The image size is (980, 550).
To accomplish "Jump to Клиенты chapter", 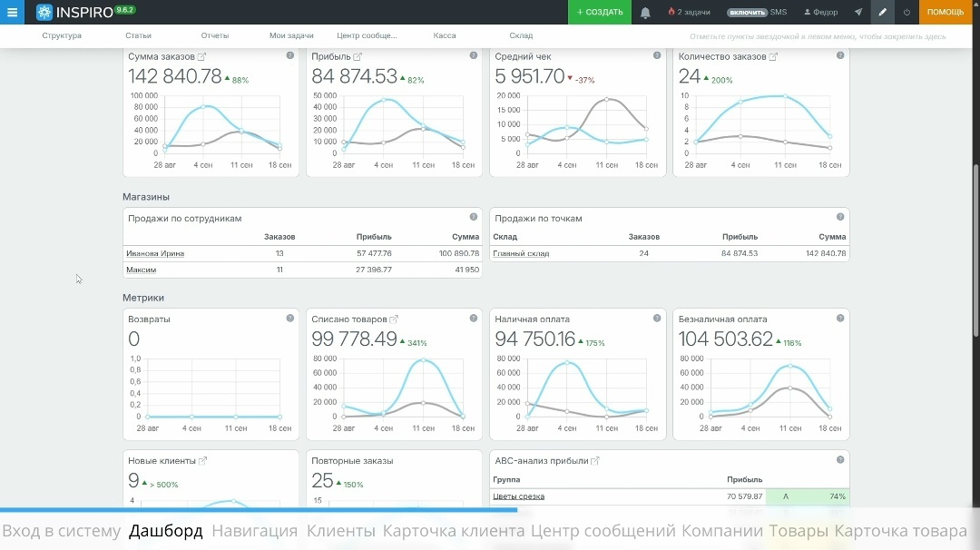I will [340, 531].
